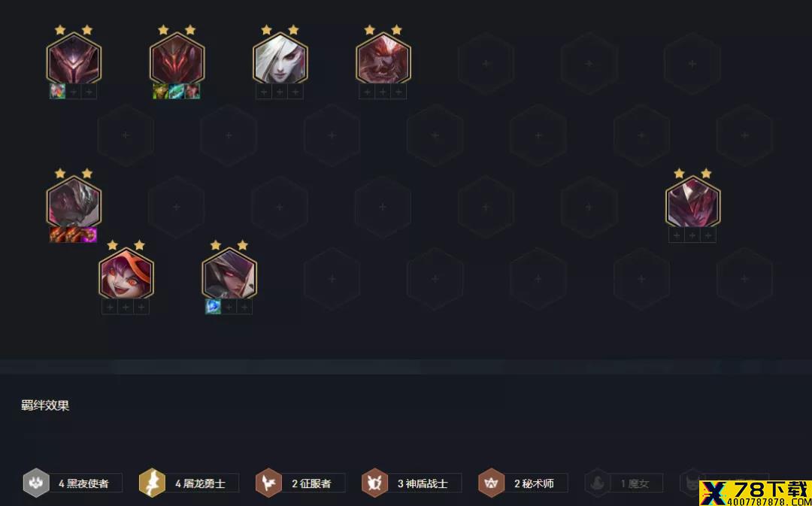812x506 pixels.
Task: Add item to white-haired champion's first slot
Action: tap(264, 92)
